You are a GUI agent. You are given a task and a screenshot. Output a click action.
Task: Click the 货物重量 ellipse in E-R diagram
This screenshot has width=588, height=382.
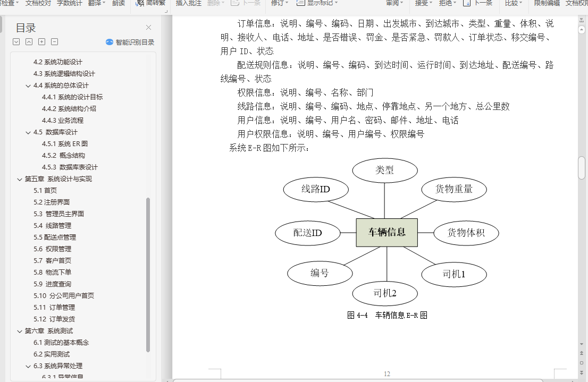tap(453, 189)
